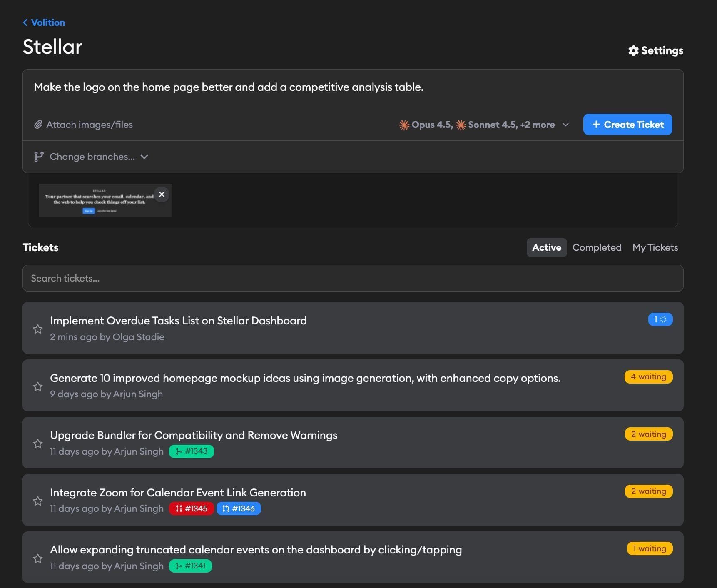Click the #1343 branch badge on Bundler ticket

coord(191,451)
